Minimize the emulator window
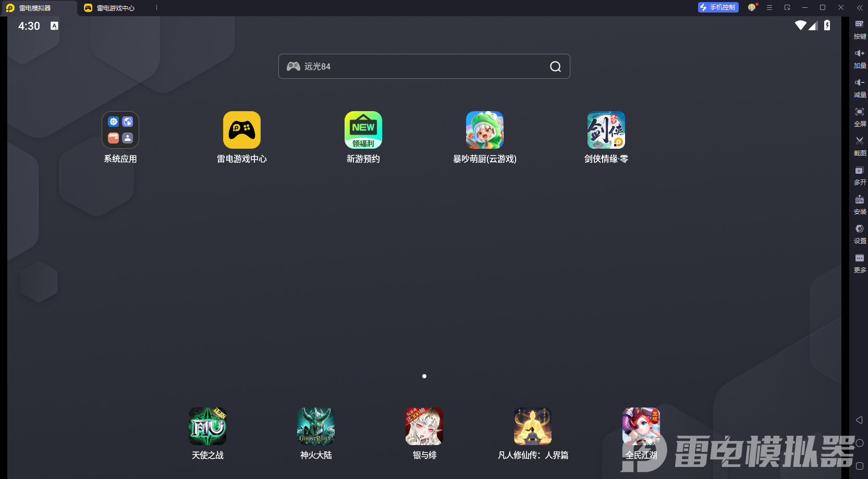Screen dimensions: 868x479 [805, 8]
